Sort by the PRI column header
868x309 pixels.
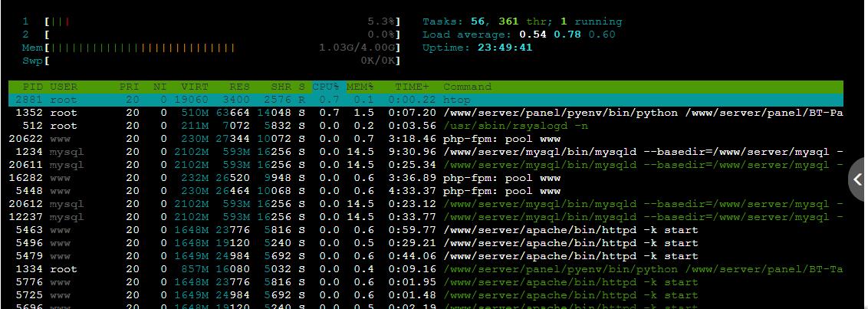click(x=129, y=87)
